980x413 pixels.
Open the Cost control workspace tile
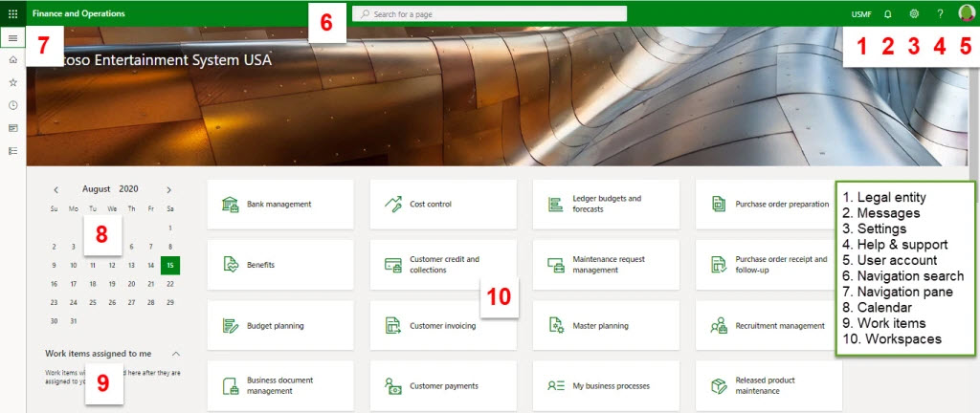click(x=442, y=204)
